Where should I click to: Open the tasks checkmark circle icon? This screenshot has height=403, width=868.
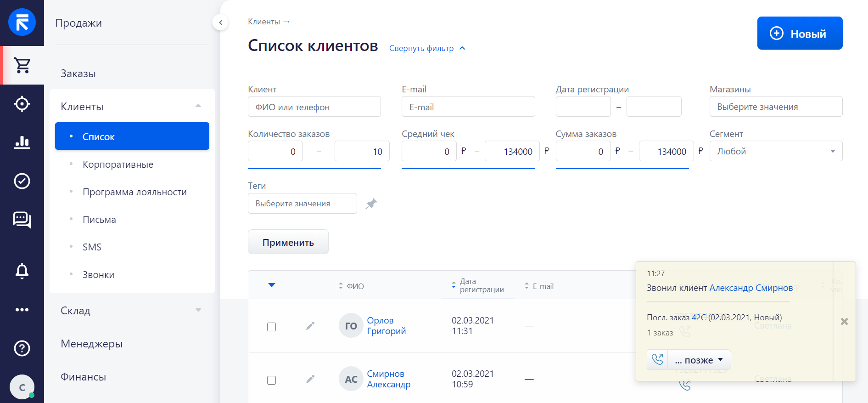point(22,181)
